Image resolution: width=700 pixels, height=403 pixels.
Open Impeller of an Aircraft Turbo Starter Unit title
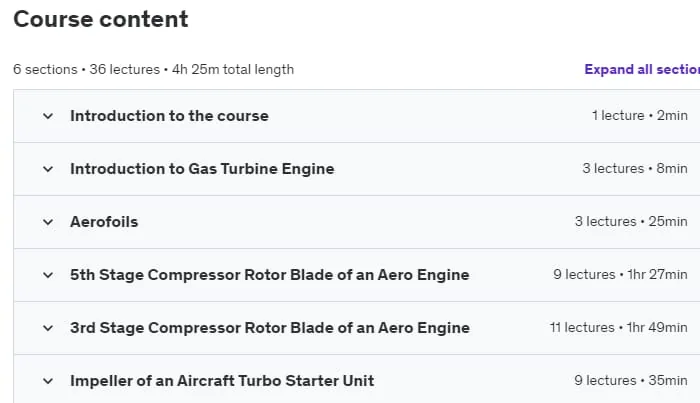(222, 381)
